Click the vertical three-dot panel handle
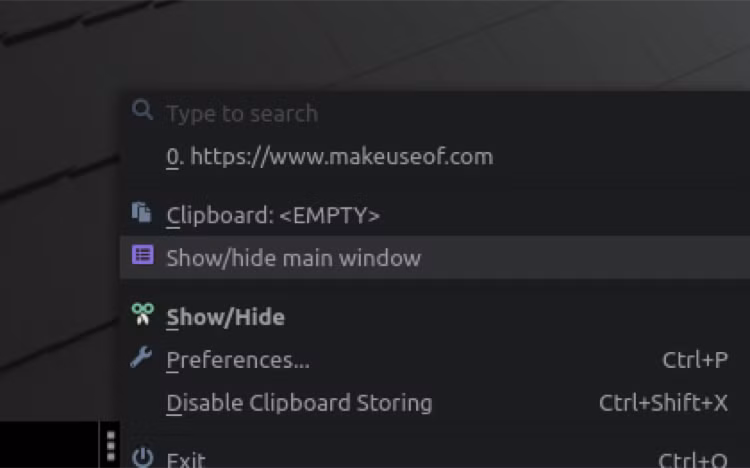The width and height of the screenshot is (750, 468). click(x=111, y=446)
